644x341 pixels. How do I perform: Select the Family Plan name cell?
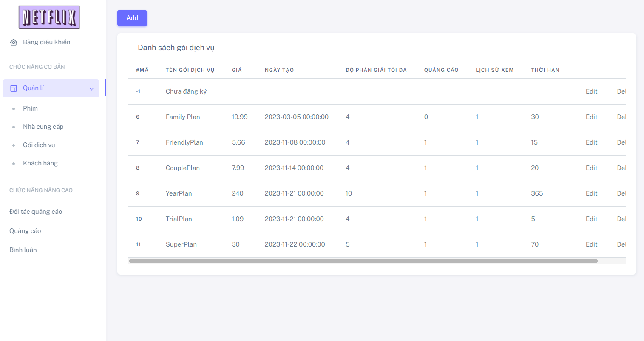[183, 117]
